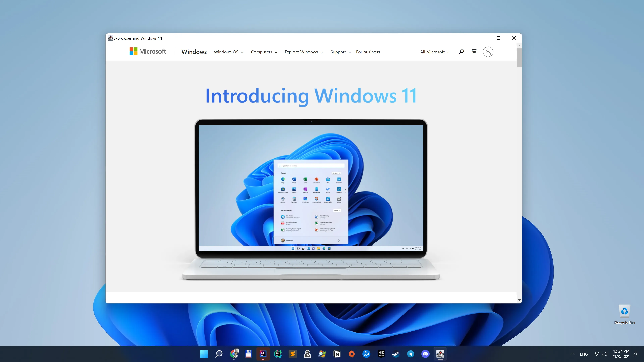Launch CLion from the taskbar

[278, 354]
